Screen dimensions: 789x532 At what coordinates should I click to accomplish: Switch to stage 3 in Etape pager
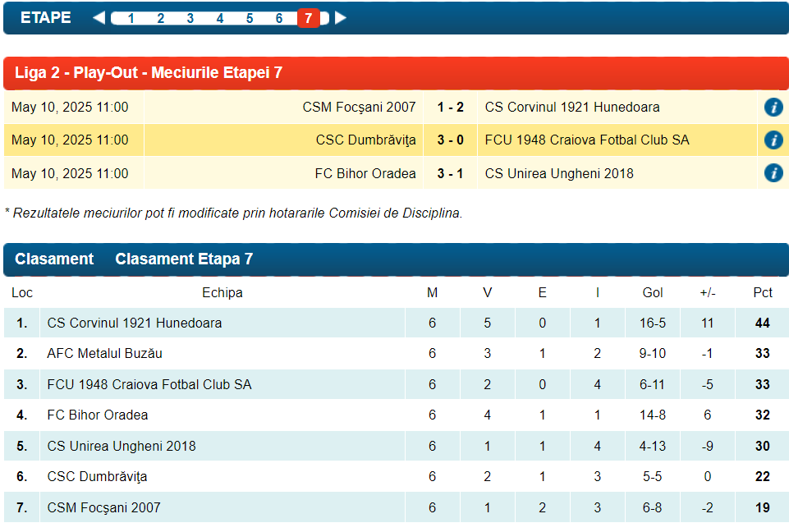(190, 19)
